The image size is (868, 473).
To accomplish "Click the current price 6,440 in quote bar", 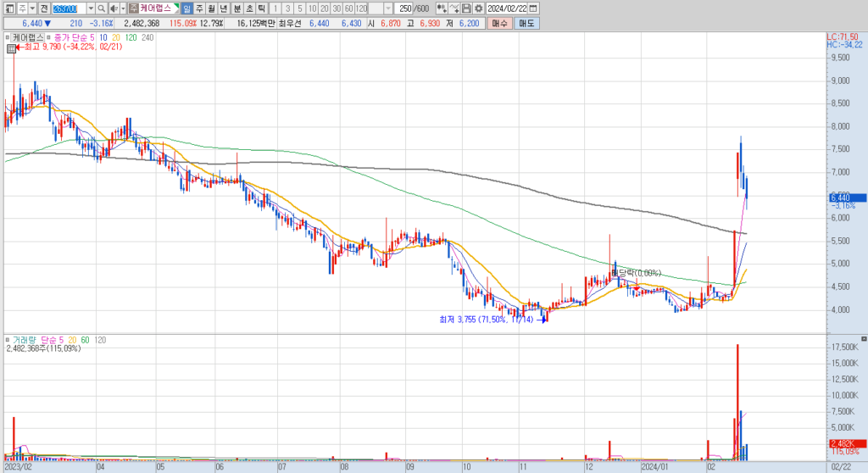I will point(33,23).
